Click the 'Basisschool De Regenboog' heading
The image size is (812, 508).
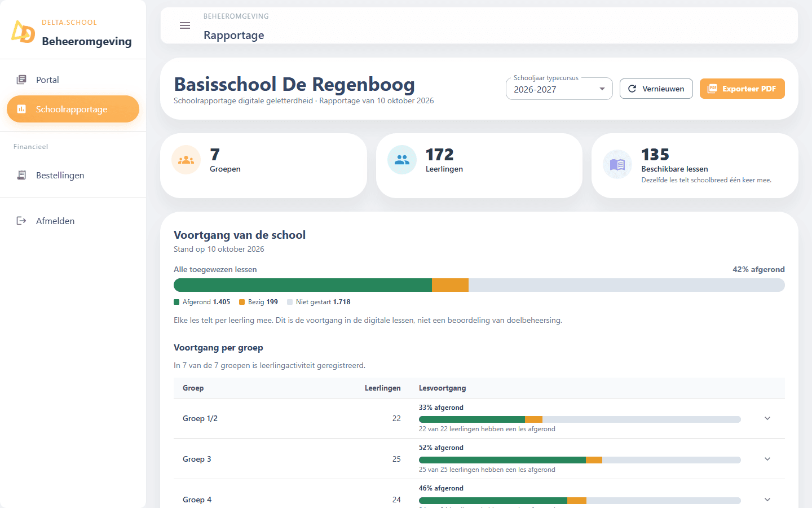[x=294, y=84]
